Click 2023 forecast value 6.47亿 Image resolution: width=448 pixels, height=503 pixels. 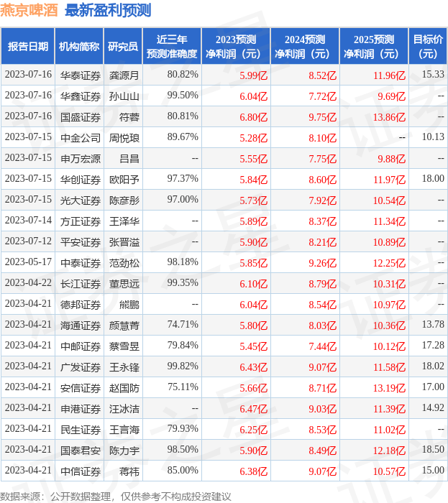[x=254, y=409]
